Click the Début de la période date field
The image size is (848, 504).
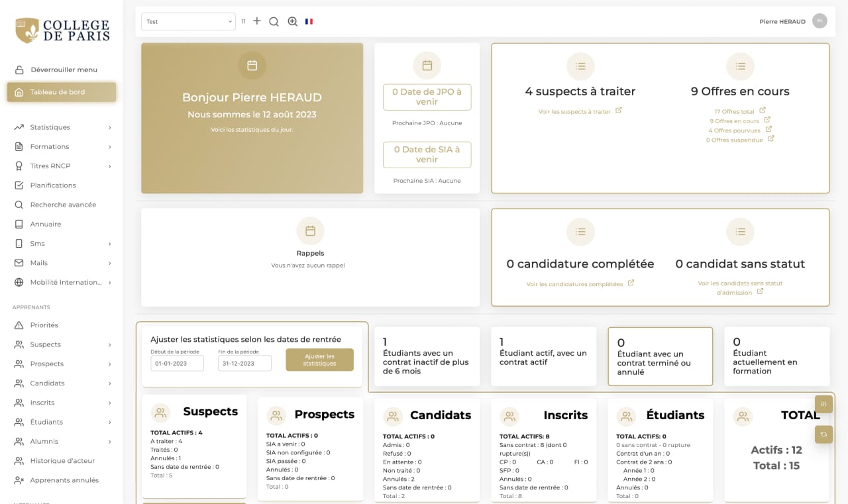point(177,364)
